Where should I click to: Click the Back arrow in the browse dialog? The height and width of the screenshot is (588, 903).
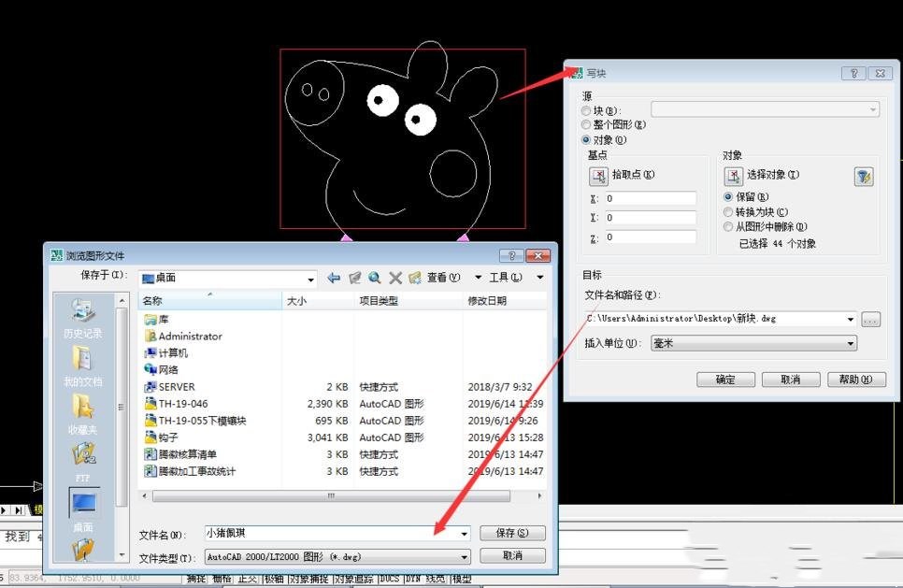coord(333,277)
